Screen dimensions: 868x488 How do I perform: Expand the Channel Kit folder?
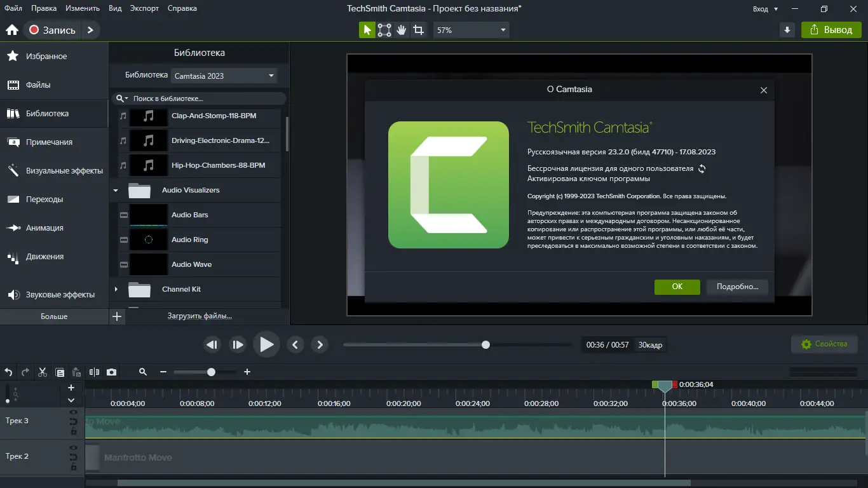(116, 289)
